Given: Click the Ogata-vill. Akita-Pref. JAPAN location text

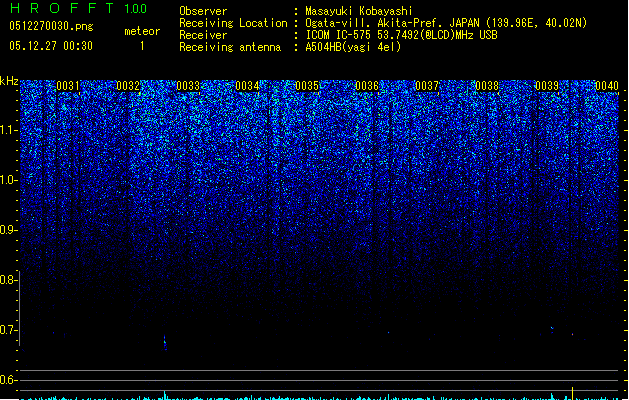Looking at the screenshot, I should pos(446,23).
